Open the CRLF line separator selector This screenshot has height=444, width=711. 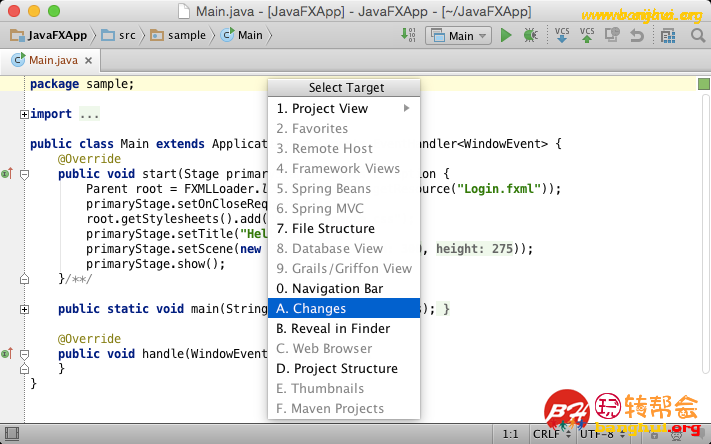[551, 434]
